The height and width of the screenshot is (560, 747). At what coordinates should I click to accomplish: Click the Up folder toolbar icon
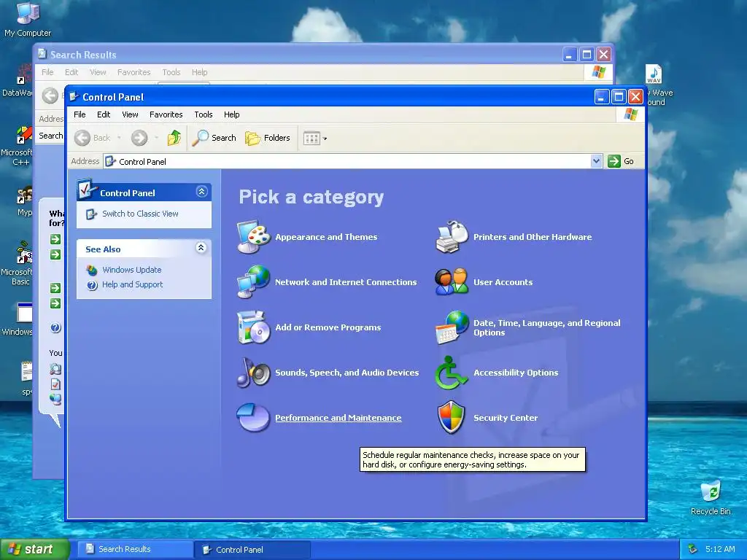[x=174, y=138]
